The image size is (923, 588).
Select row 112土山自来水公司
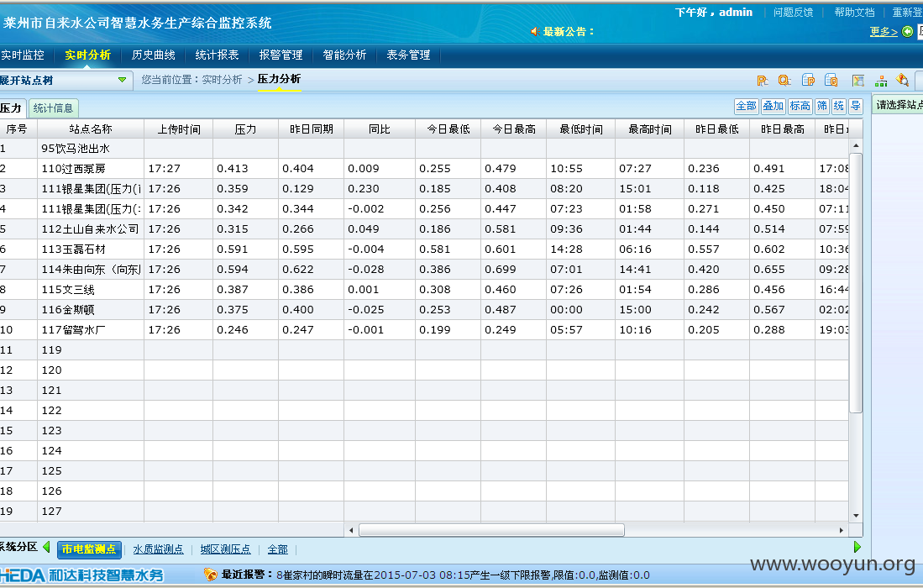click(x=424, y=229)
